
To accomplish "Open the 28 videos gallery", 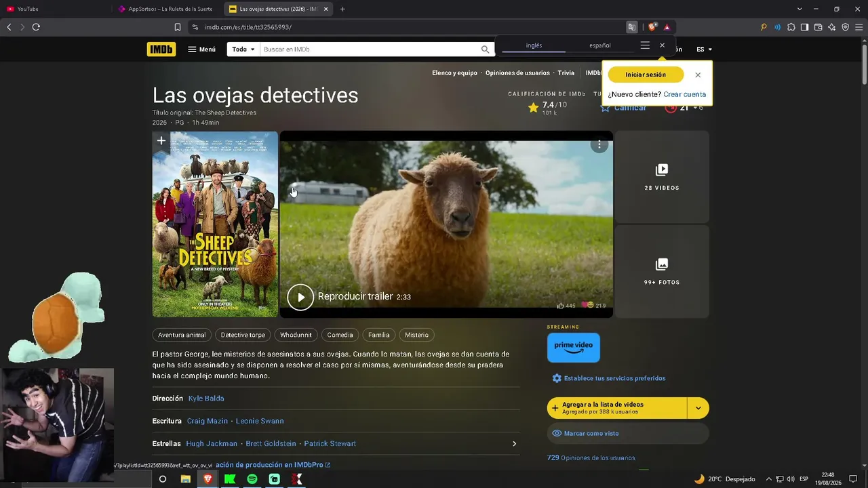I will click(662, 177).
